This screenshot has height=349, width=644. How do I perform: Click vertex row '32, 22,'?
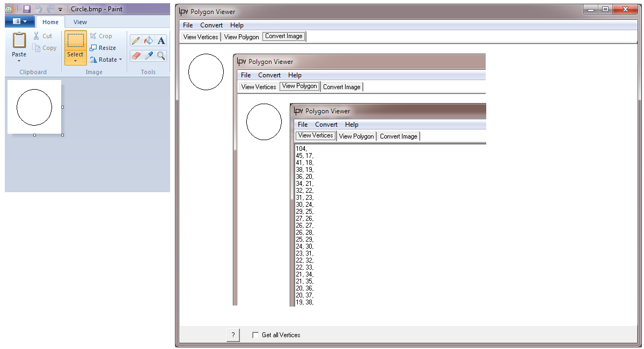point(305,191)
